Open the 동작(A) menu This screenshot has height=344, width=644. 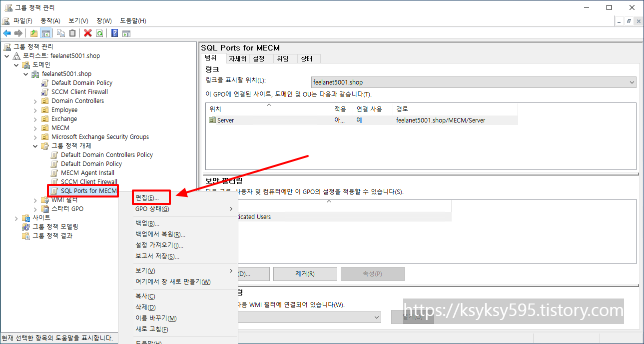tap(50, 20)
